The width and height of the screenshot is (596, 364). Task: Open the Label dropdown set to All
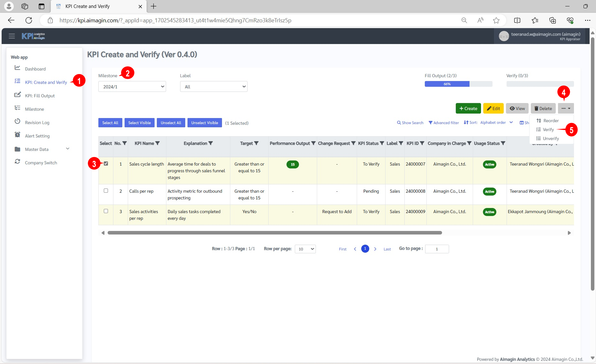pos(213,86)
